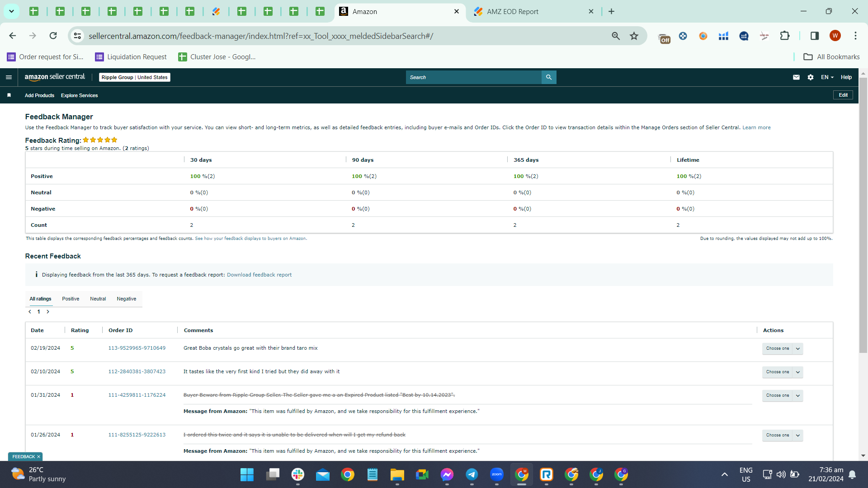Open a new browser tab

612,11
